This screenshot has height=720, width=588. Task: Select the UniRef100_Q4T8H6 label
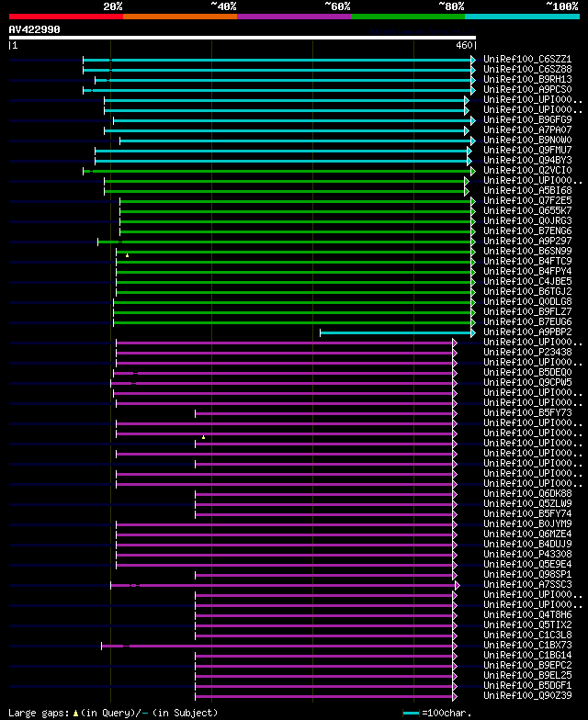(527, 615)
